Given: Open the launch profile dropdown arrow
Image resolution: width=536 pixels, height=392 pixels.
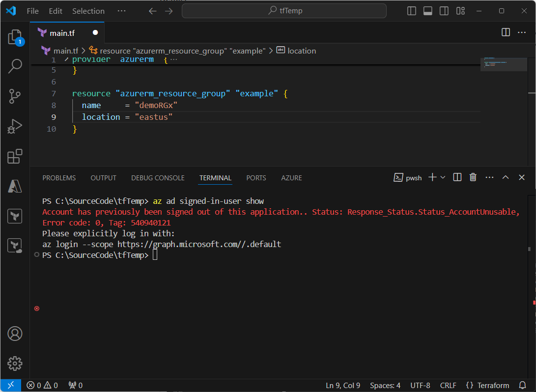Looking at the screenshot, I should 443,177.
